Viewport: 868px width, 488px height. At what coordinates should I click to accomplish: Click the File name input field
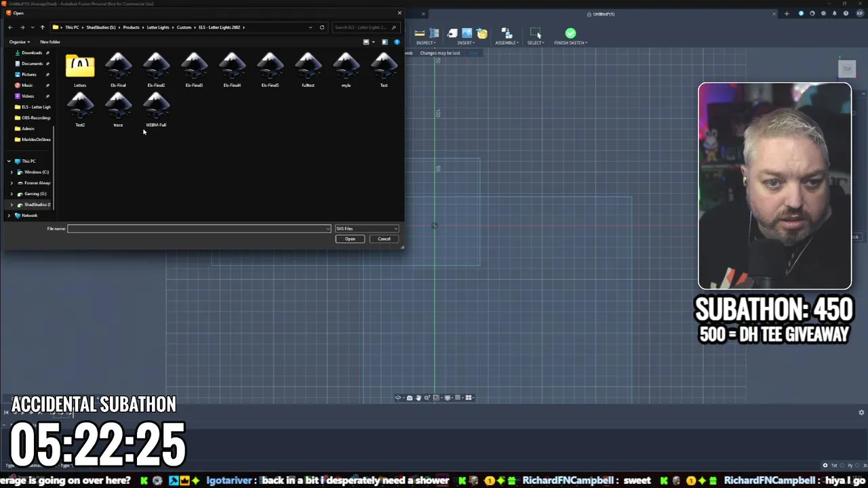pyautogui.click(x=199, y=228)
